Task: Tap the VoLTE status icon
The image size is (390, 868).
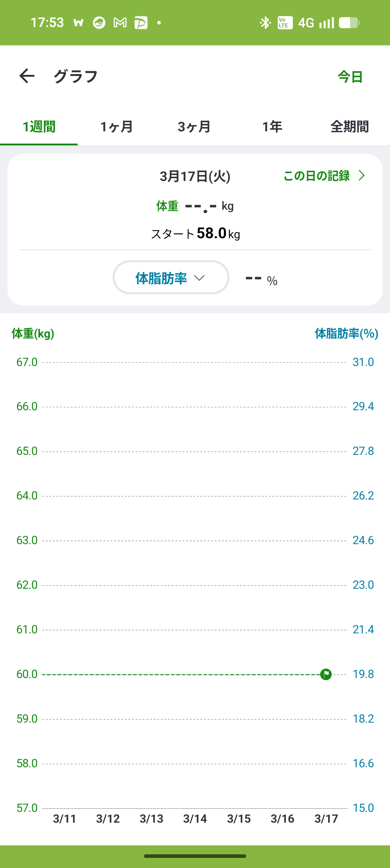Action: coord(285,23)
